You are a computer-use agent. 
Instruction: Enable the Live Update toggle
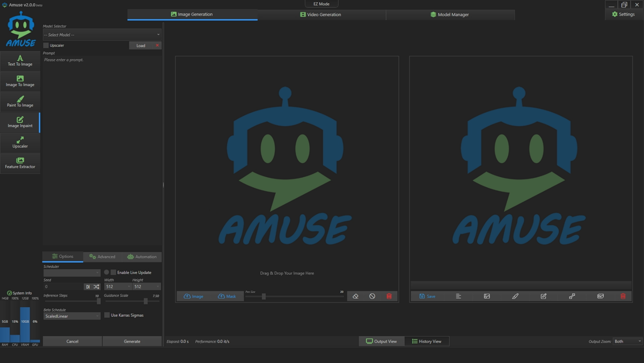(113, 272)
